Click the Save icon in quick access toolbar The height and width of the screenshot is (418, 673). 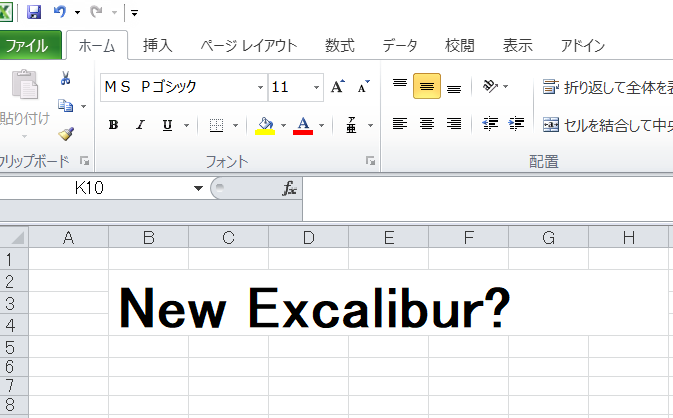[x=34, y=12]
